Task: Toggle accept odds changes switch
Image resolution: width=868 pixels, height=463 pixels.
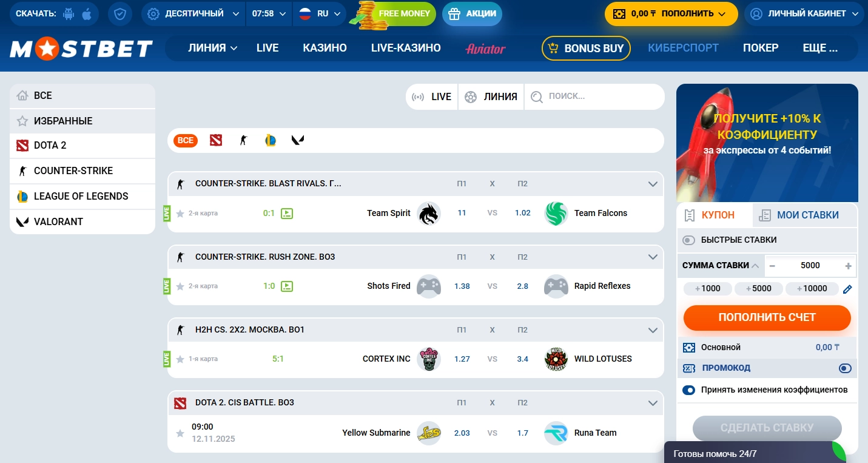Action: (x=688, y=390)
